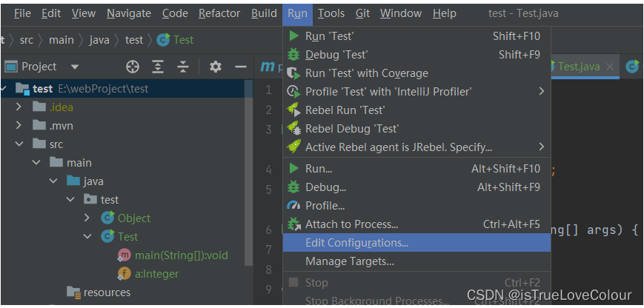Click the resources folder icon
644x308 pixels.
click(74, 292)
